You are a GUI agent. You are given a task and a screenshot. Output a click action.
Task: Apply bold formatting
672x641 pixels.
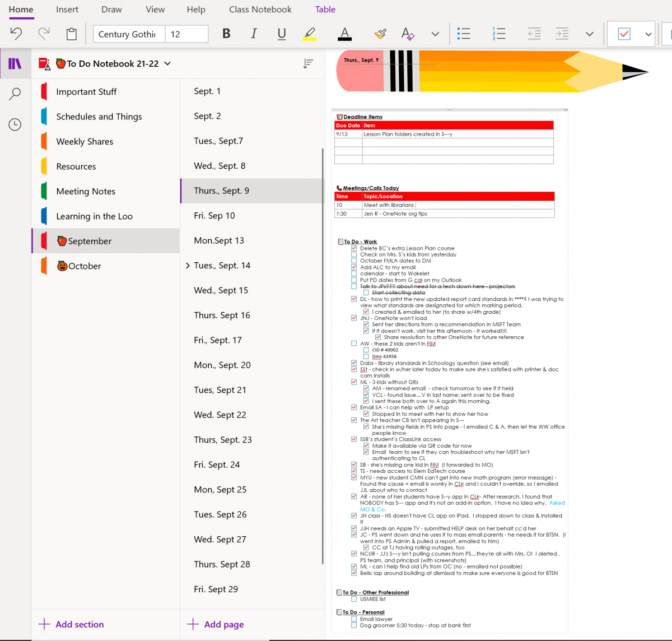[x=226, y=34]
